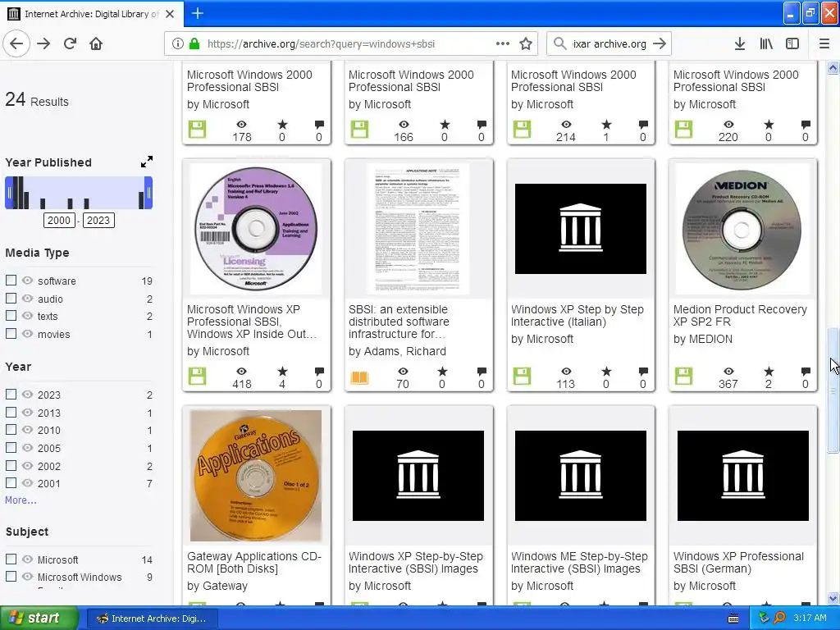Check the texts media type filter

click(x=11, y=316)
